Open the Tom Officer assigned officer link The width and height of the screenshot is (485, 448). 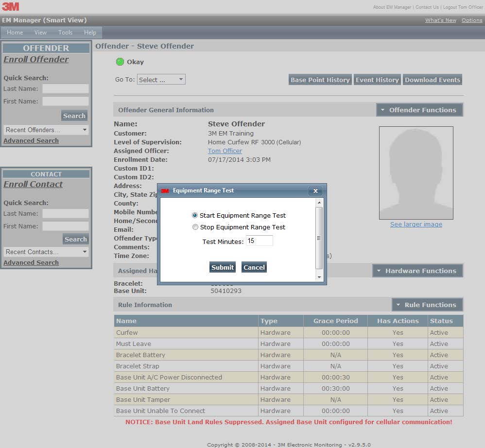click(225, 151)
